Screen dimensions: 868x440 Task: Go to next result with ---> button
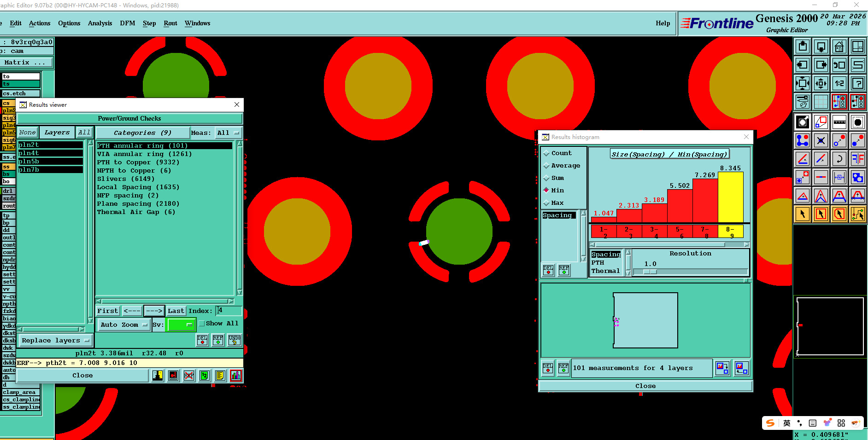154,311
